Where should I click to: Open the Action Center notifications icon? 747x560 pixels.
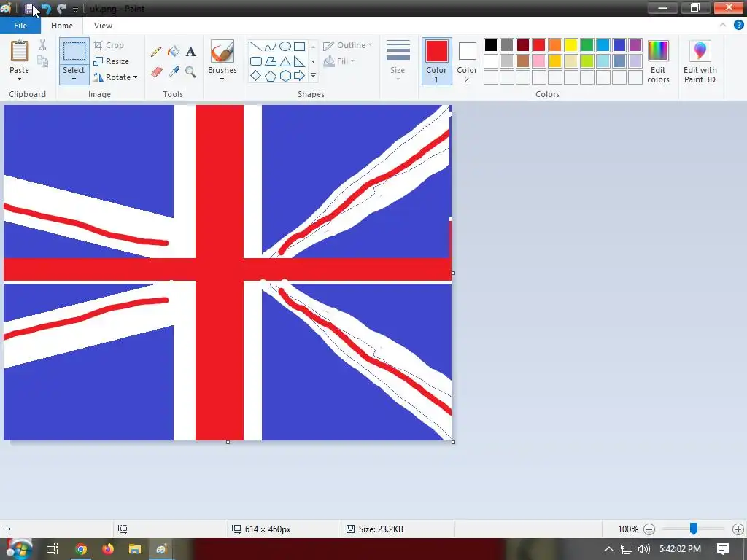[723, 548]
